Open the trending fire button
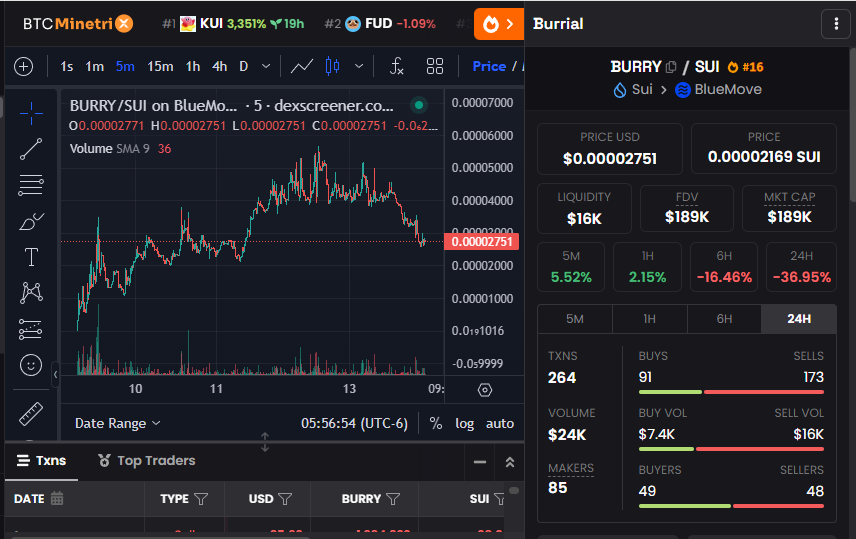The image size is (856, 539). point(499,24)
